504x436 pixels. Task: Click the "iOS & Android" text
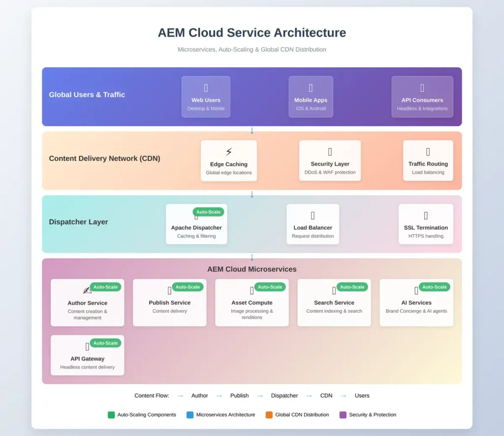311,108
